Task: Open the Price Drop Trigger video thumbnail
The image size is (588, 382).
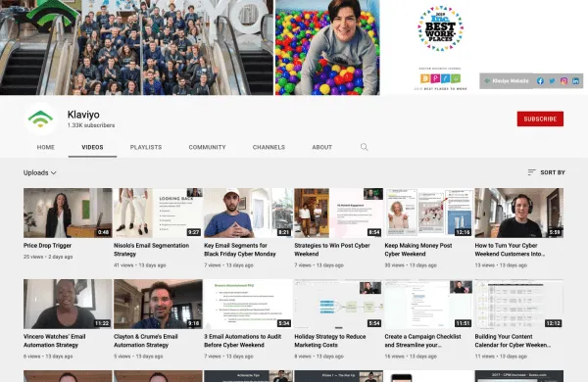Action: (68, 213)
